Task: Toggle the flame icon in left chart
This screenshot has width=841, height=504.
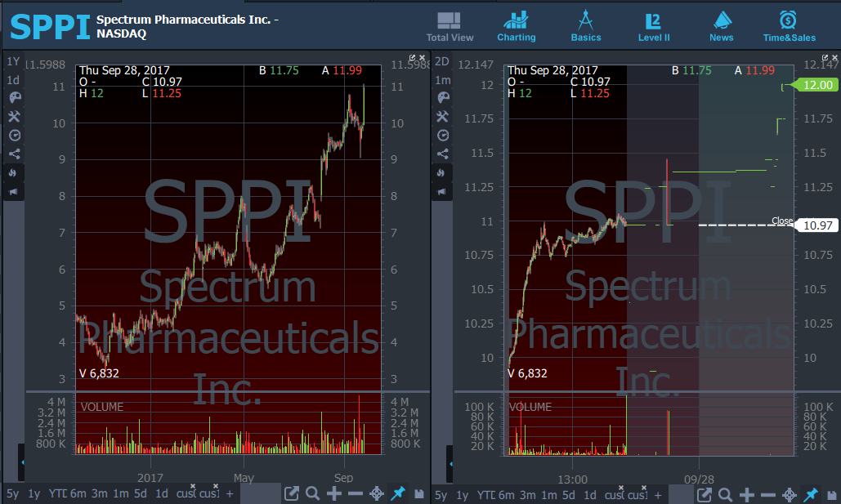Action: (13, 172)
